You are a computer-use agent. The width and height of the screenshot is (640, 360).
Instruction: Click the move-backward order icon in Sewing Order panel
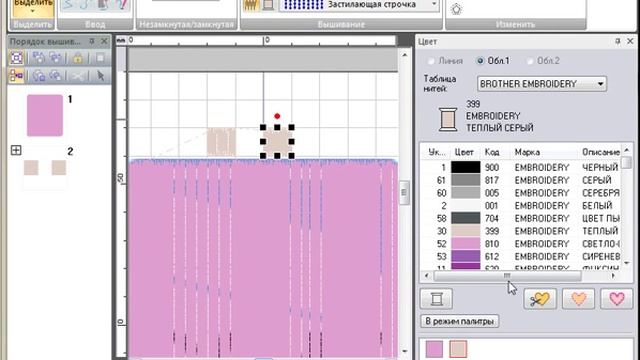56,58
